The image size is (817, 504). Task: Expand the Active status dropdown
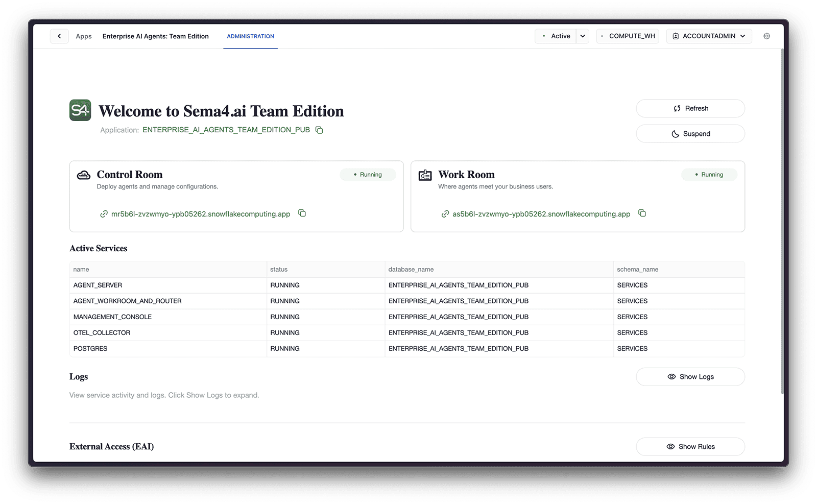582,36
